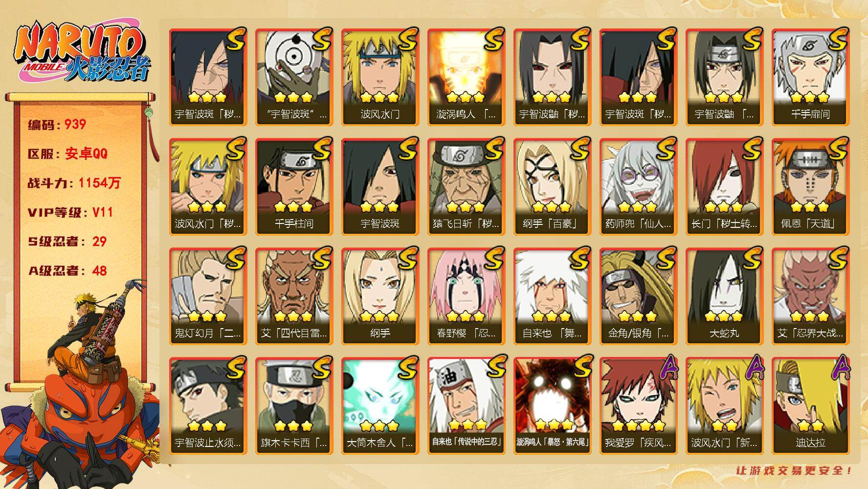
Task: Choose the 佩恩「天道」 ninja card
Action: point(810,187)
